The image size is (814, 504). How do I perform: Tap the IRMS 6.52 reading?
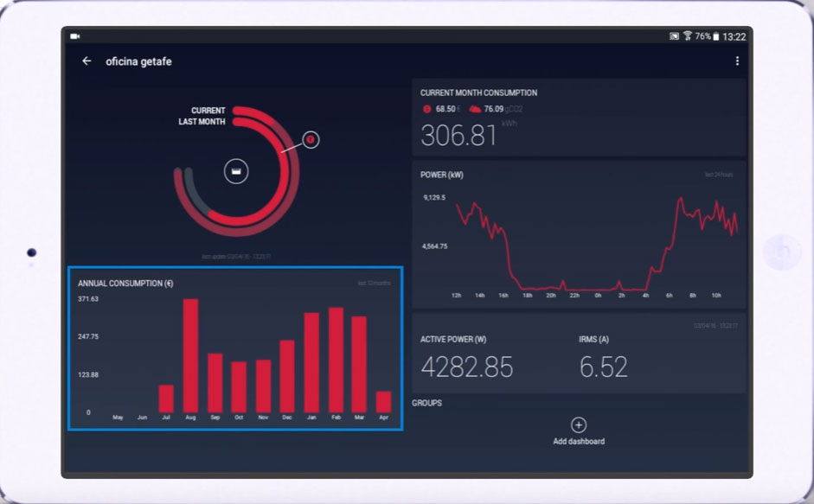(x=604, y=367)
